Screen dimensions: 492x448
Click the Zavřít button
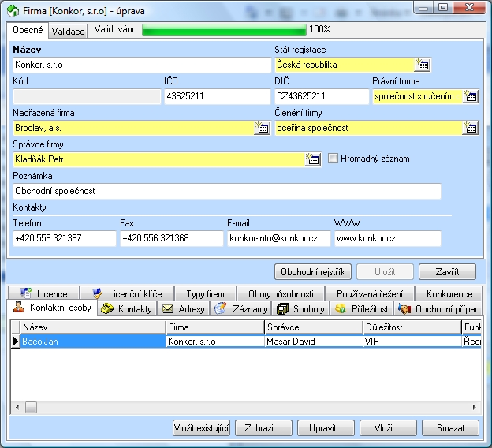[447, 271]
